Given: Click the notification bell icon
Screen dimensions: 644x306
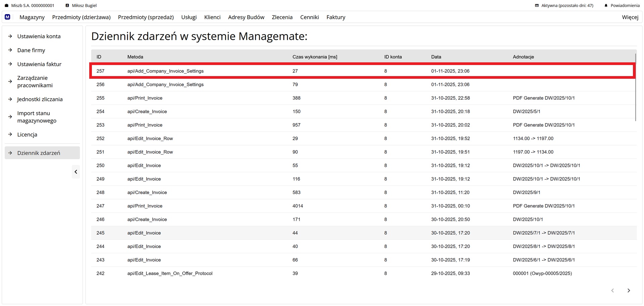Looking at the screenshot, I should coord(606,6).
